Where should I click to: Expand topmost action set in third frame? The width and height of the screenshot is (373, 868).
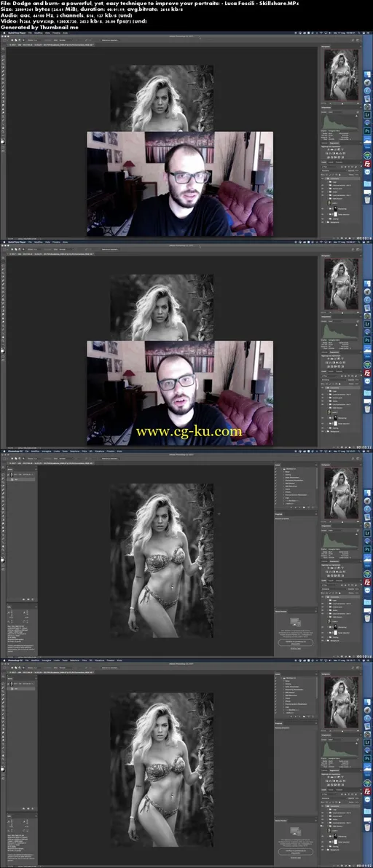[x=281, y=469]
